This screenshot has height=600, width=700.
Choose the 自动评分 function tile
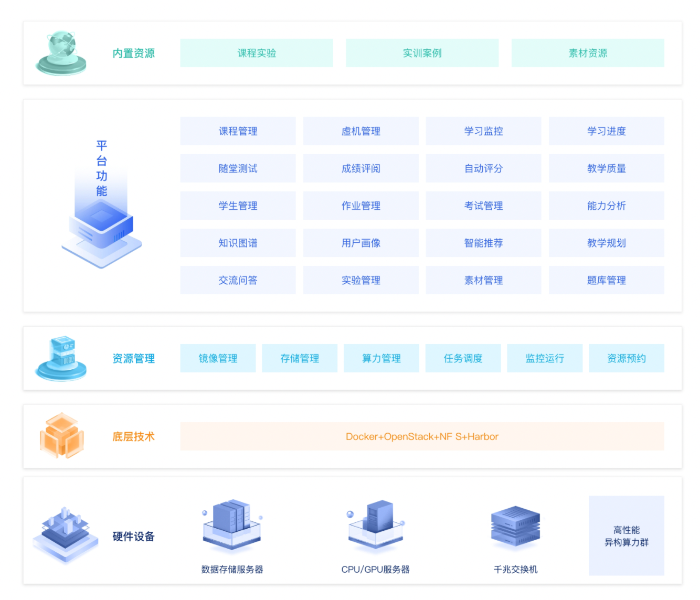pos(483,168)
